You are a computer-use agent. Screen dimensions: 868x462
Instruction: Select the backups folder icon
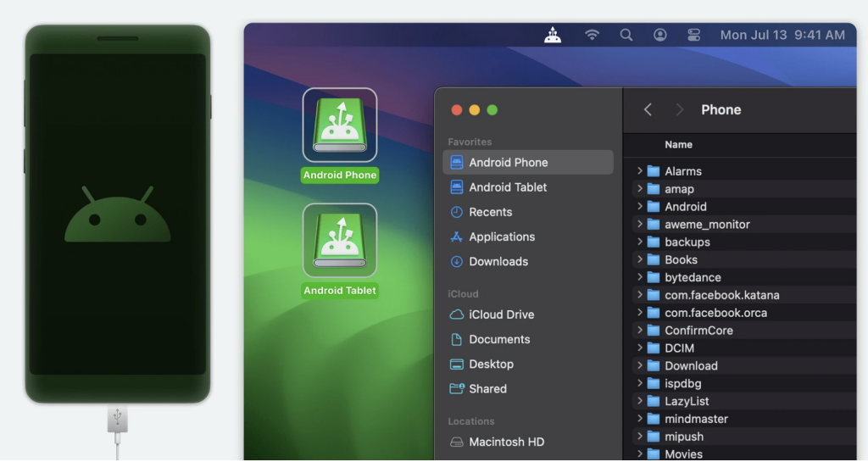pos(654,242)
